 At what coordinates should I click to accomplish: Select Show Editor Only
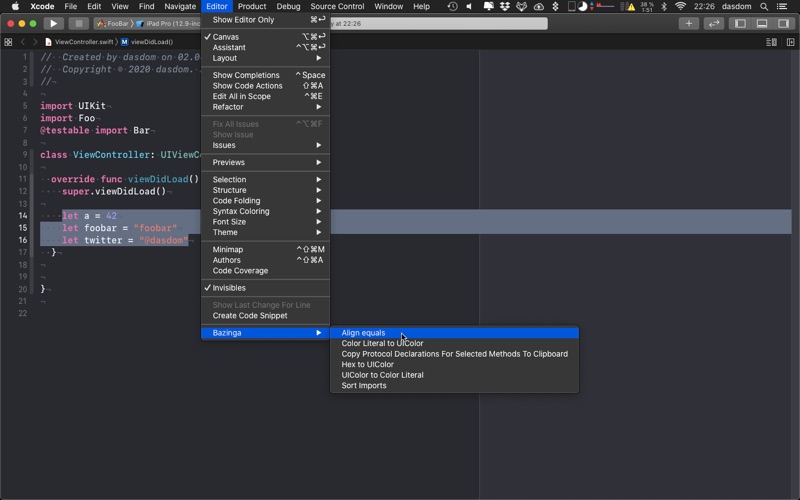(x=265, y=19)
